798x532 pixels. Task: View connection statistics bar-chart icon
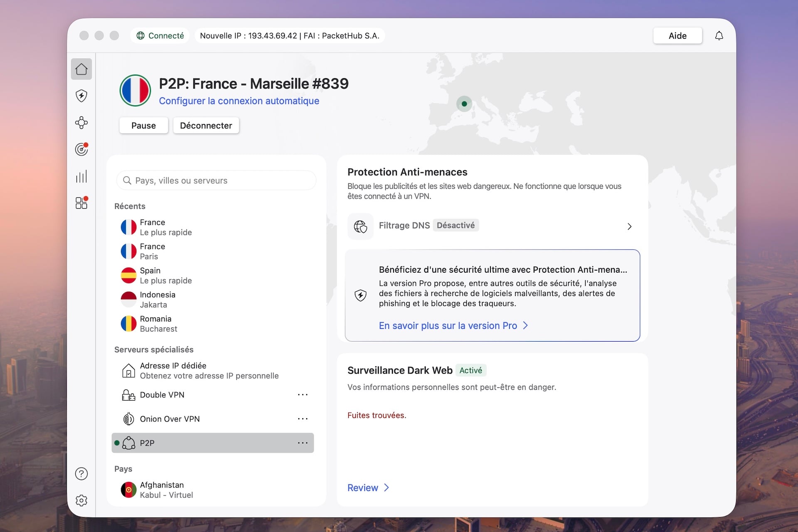tap(81, 176)
